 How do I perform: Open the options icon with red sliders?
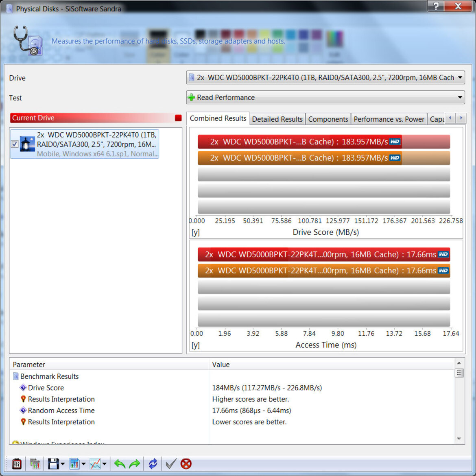(x=16, y=463)
